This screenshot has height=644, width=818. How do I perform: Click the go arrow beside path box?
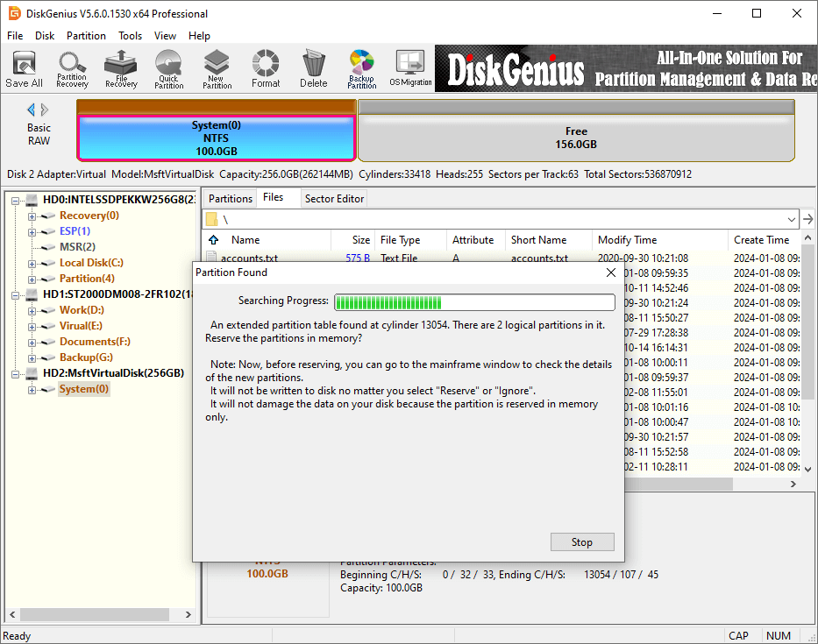click(808, 219)
